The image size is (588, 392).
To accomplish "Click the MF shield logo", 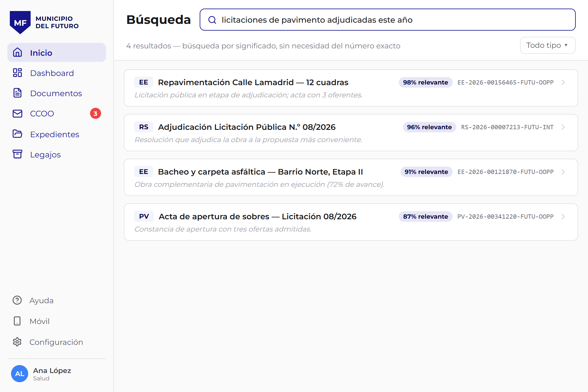I will [x=20, y=22].
